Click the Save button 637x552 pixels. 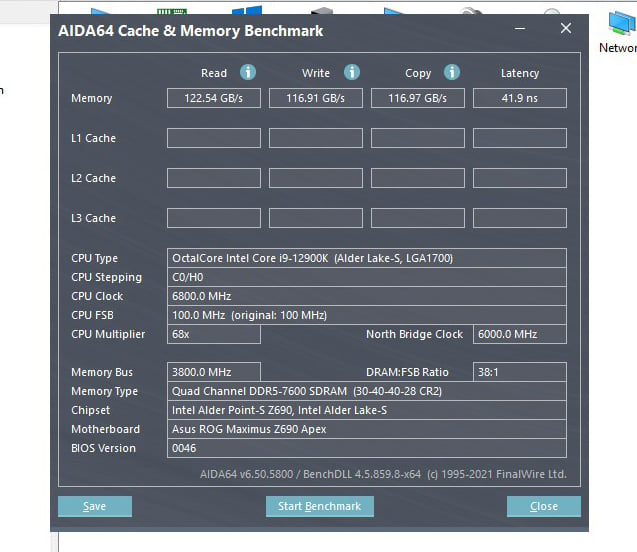95,506
